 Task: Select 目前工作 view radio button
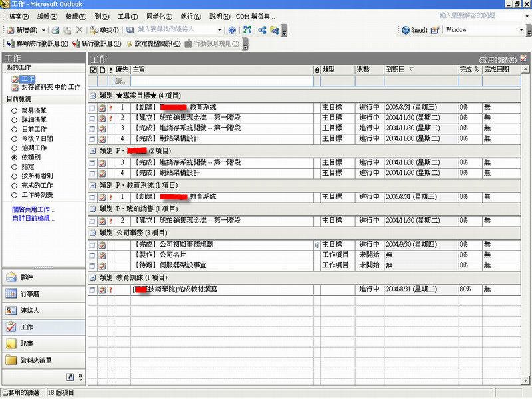[x=14, y=129]
